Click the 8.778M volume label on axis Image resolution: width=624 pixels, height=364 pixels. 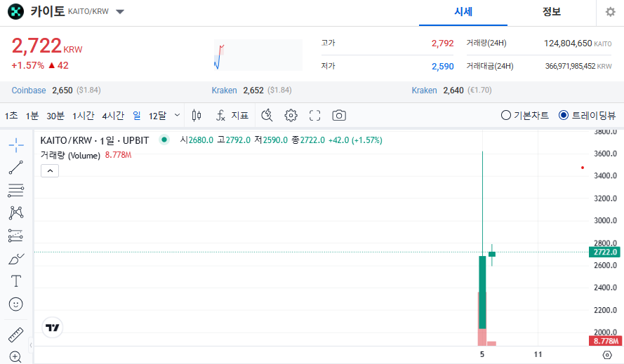pos(605,341)
